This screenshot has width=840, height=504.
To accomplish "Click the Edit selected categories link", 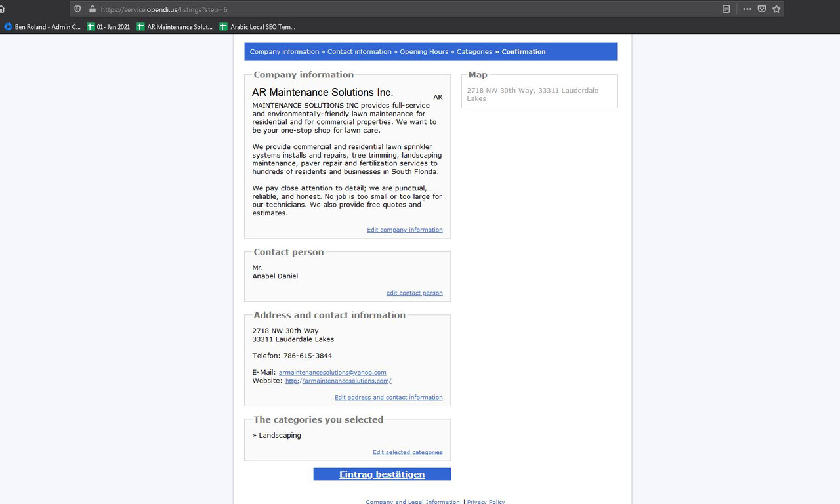I will (x=408, y=452).
